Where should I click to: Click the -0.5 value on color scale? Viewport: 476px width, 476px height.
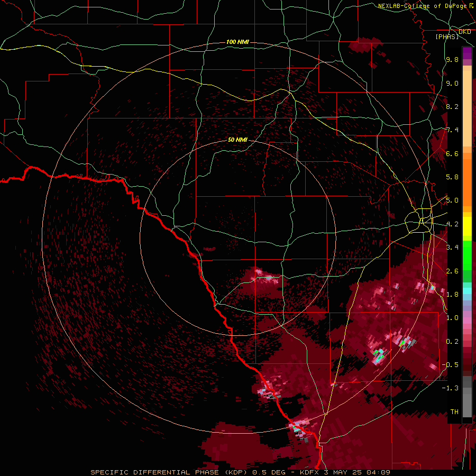[451, 365]
